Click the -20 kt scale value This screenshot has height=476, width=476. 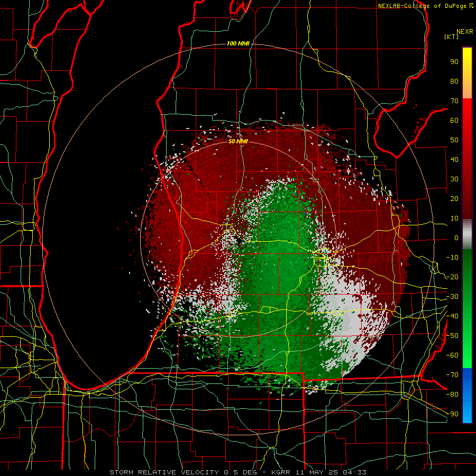coord(452,277)
